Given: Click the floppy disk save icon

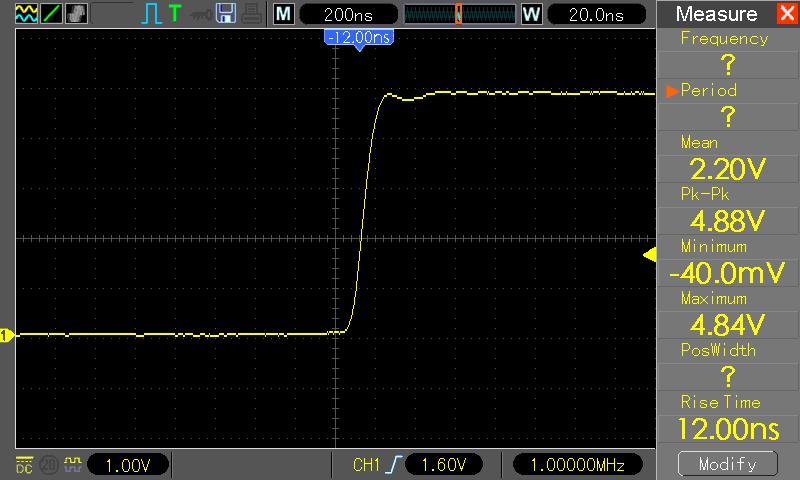Looking at the screenshot, I should coord(227,14).
